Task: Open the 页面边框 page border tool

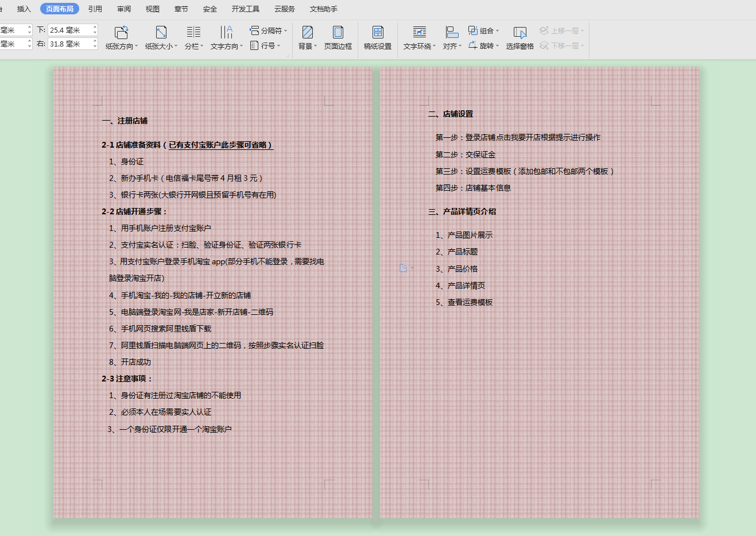Action: click(338, 38)
